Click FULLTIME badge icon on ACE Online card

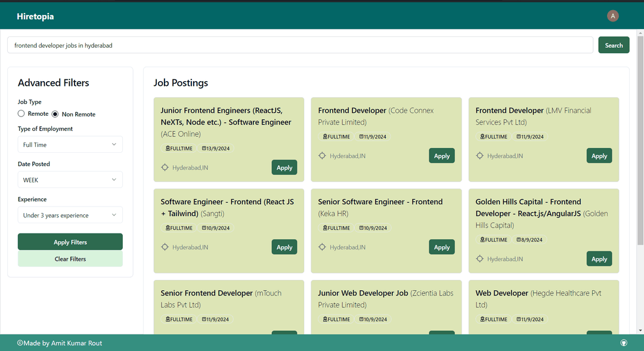[x=168, y=149]
